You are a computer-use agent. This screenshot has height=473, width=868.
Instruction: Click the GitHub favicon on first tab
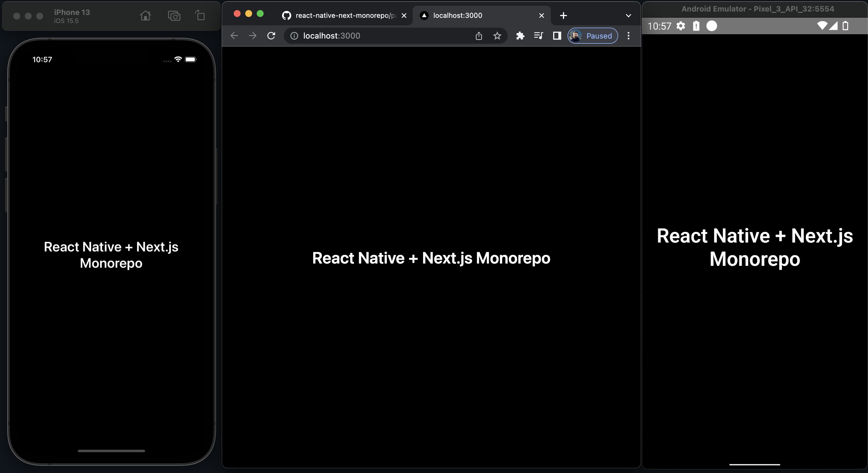pyautogui.click(x=286, y=16)
